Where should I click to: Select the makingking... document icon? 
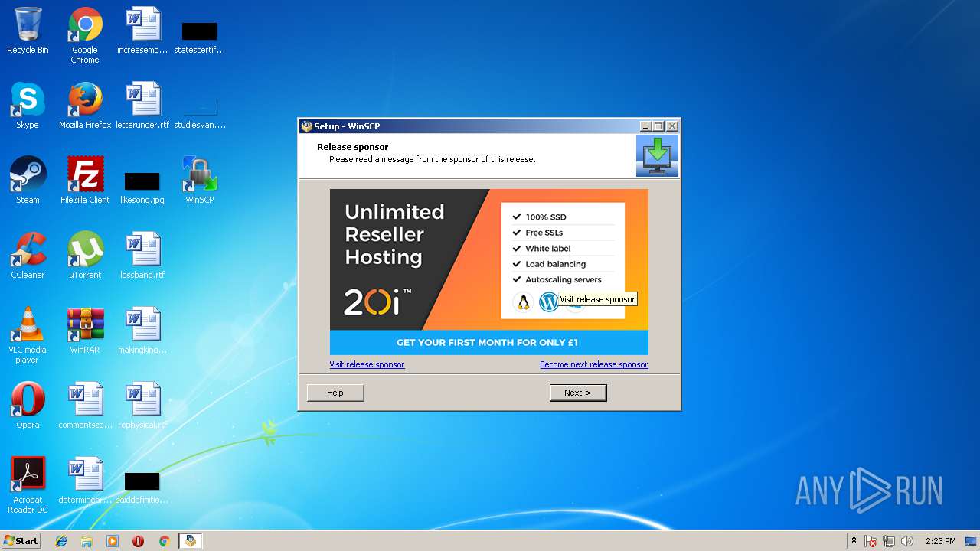click(x=142, y=331)
